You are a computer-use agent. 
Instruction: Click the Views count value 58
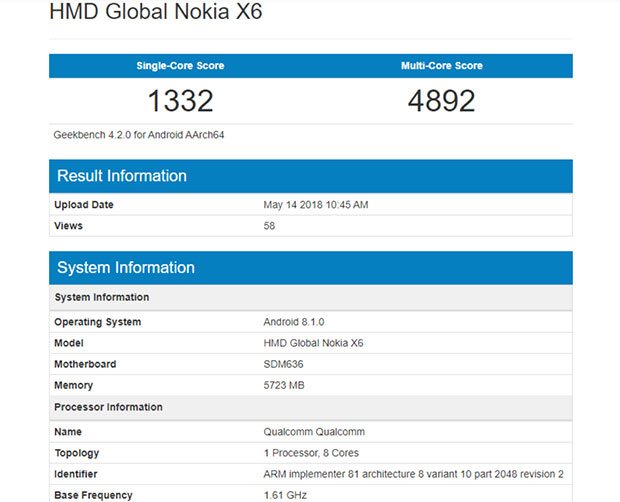coord(269,226)
